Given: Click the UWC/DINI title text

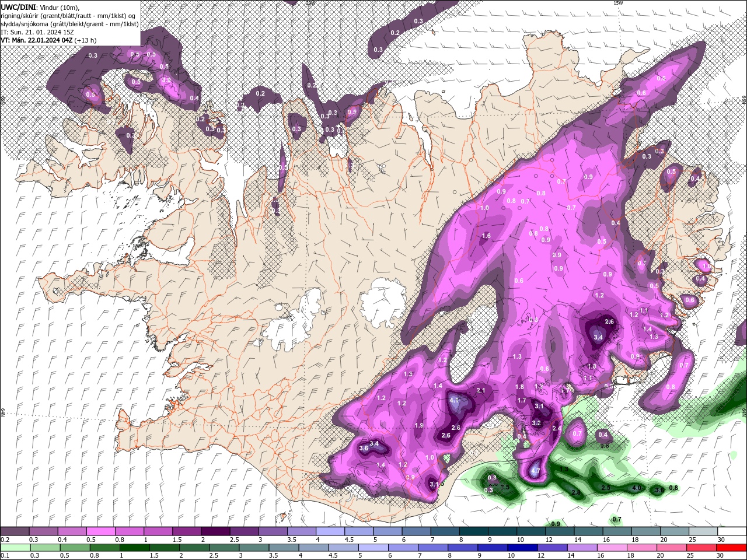Looking at the screenshot, I should [18, 6].
